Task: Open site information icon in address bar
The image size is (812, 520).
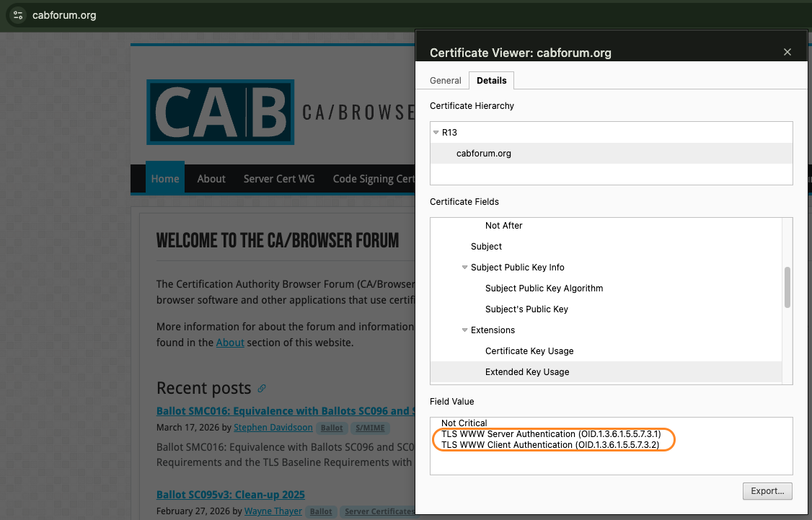Action: click(x=18, y=15)
